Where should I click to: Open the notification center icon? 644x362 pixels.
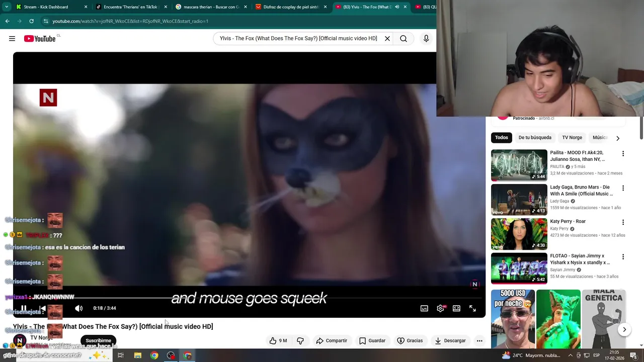[633, 355]
